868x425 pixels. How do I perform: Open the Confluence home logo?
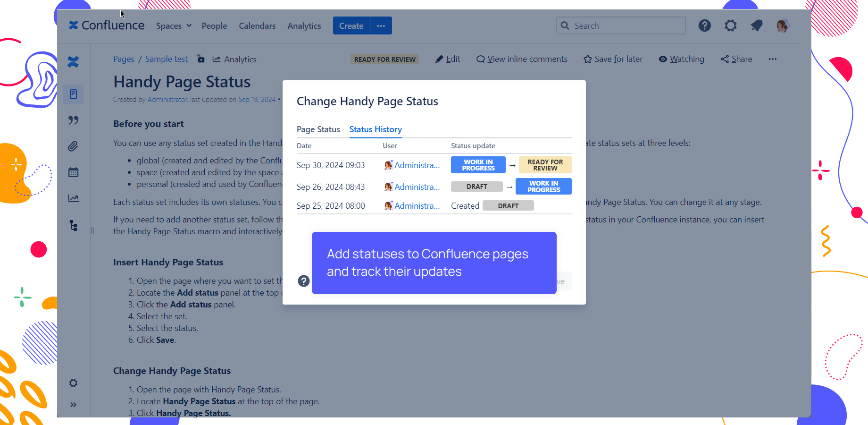pyautogui.click(x=107, y=25)
